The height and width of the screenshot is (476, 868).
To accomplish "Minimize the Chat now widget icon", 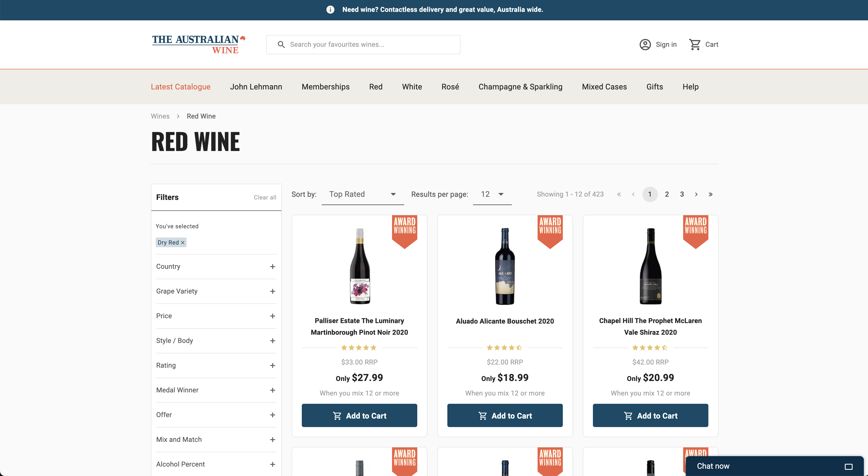I will 848,466.
